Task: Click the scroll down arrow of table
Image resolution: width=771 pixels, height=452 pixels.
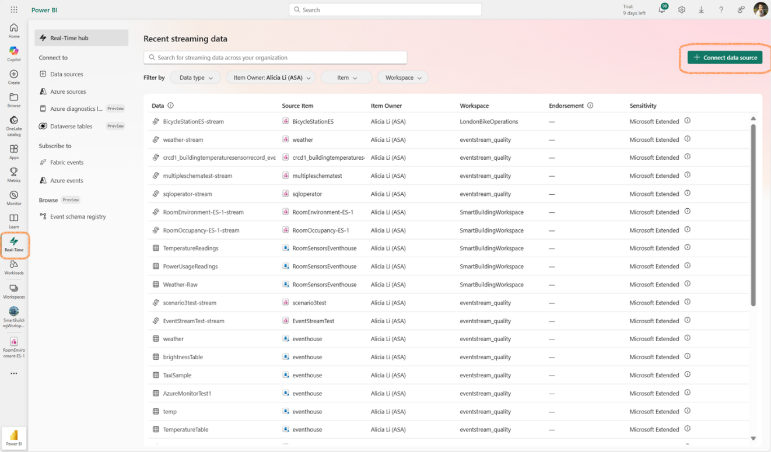Action: pos(753,438)
